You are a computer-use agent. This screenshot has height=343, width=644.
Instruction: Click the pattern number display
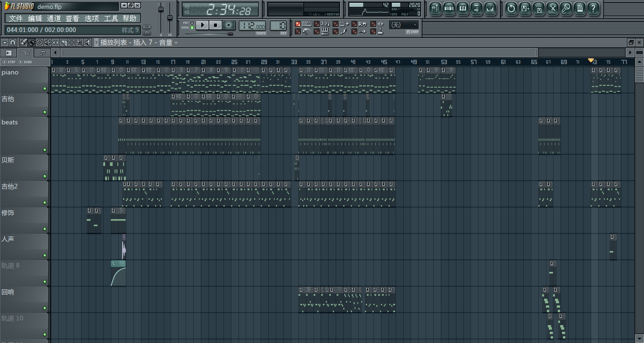pos(278,25)
